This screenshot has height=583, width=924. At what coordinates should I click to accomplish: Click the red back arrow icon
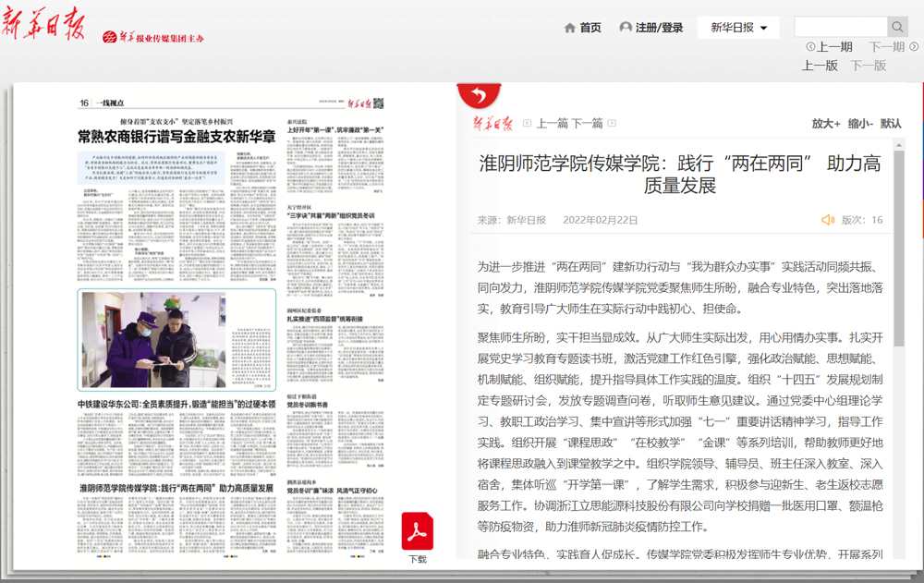(x=479, y=95)
